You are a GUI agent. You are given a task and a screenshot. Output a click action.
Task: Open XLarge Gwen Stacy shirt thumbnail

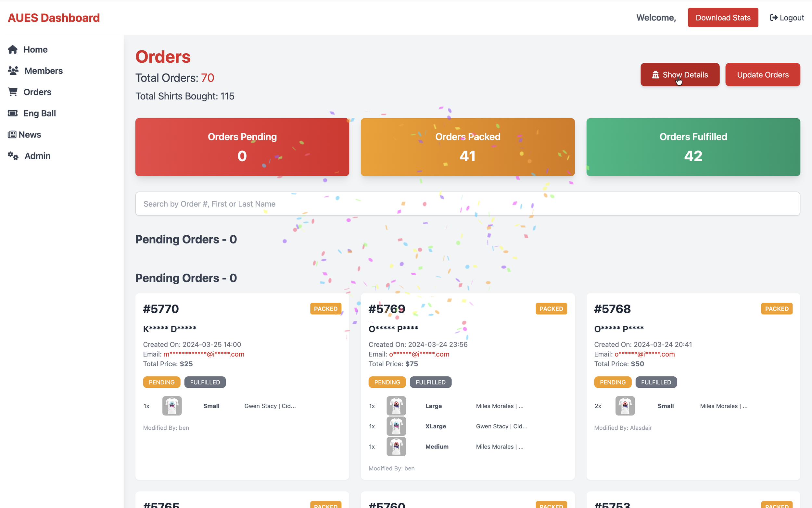396,426
